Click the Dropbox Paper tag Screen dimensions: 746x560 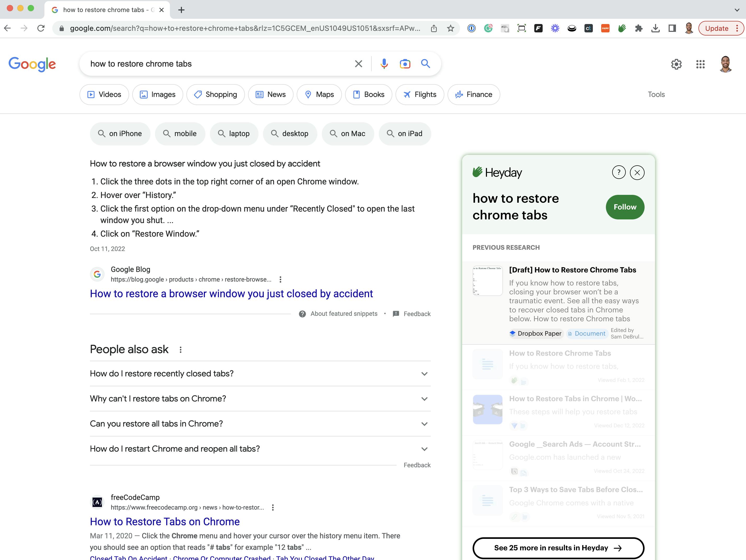[x=536, y=333]
